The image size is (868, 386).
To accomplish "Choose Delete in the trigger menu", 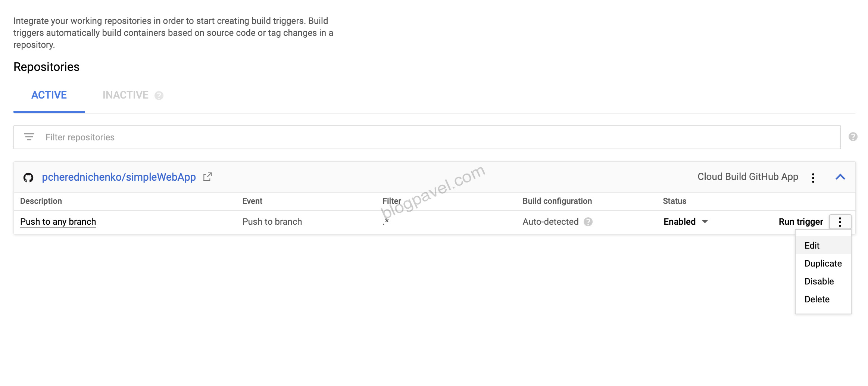I will [x=817, y=299].
